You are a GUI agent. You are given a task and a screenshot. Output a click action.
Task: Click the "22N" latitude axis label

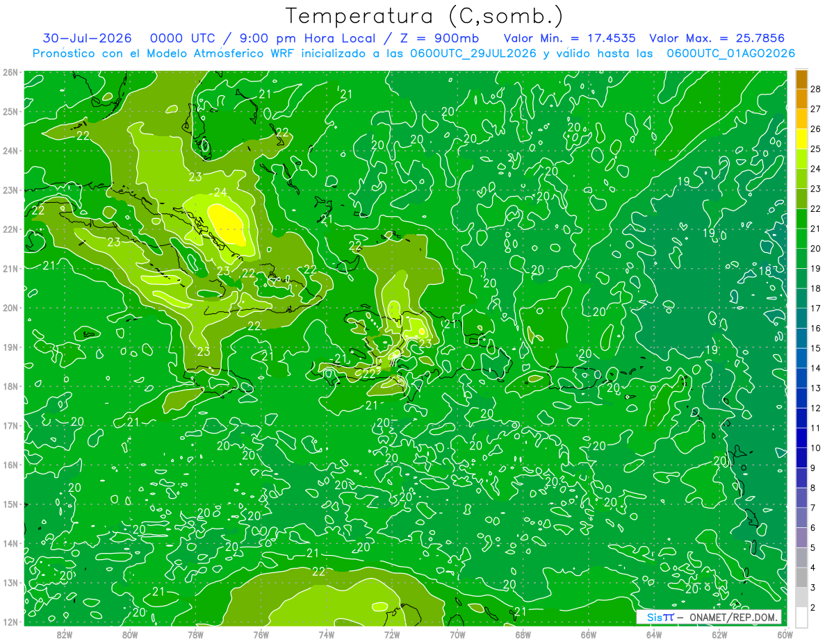[10, 229]
